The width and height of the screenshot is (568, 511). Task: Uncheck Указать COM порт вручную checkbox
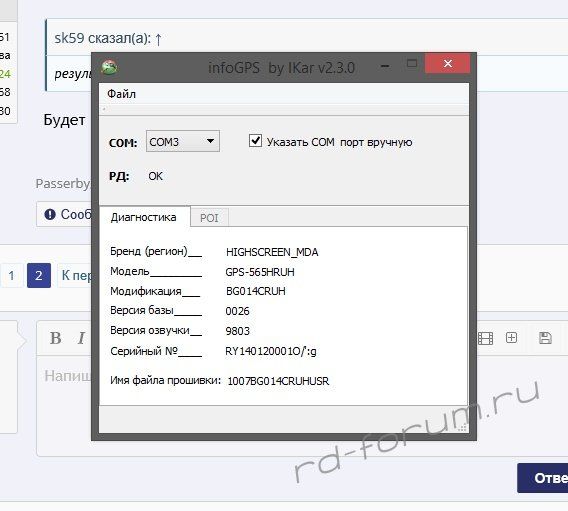[x=255, y=141]
